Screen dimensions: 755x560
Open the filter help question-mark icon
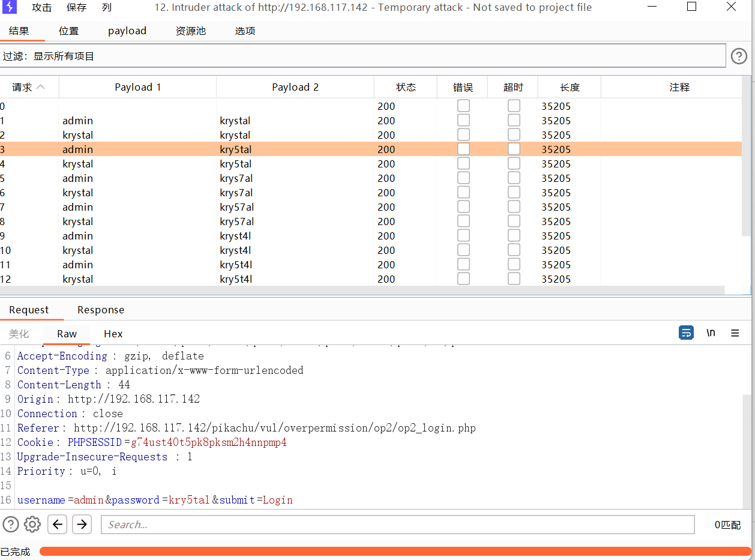click(739, 56)
